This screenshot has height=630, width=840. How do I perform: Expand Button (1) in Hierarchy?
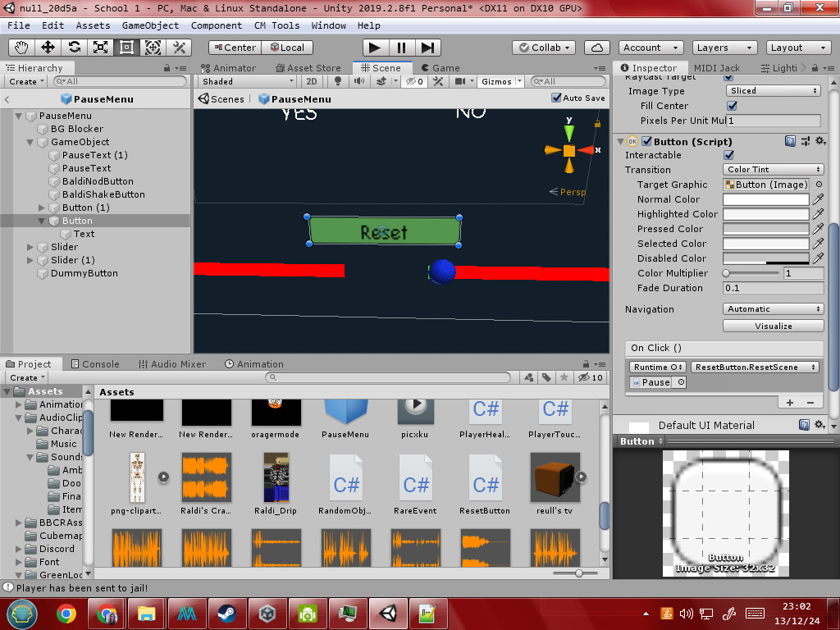42,208
